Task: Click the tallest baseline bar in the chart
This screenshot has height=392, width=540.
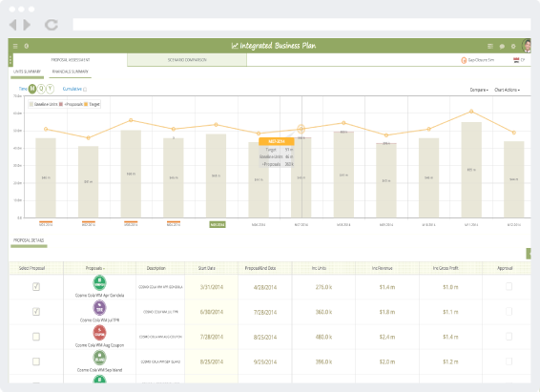Action: click(471, 170)
